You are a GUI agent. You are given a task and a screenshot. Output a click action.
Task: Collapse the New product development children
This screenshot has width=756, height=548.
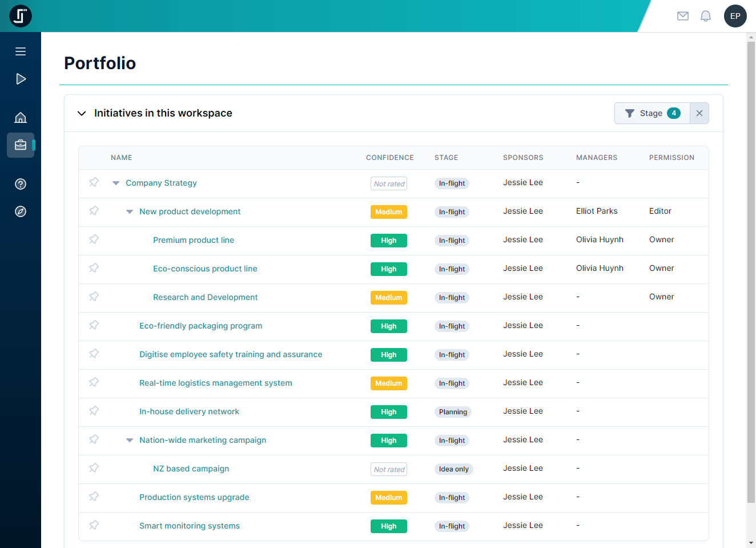130,211
